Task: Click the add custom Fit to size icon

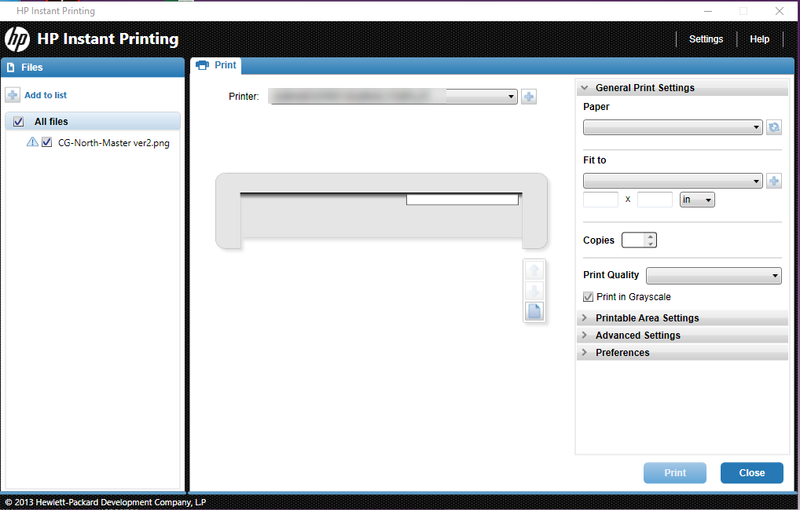Action: tap(773, 181)
